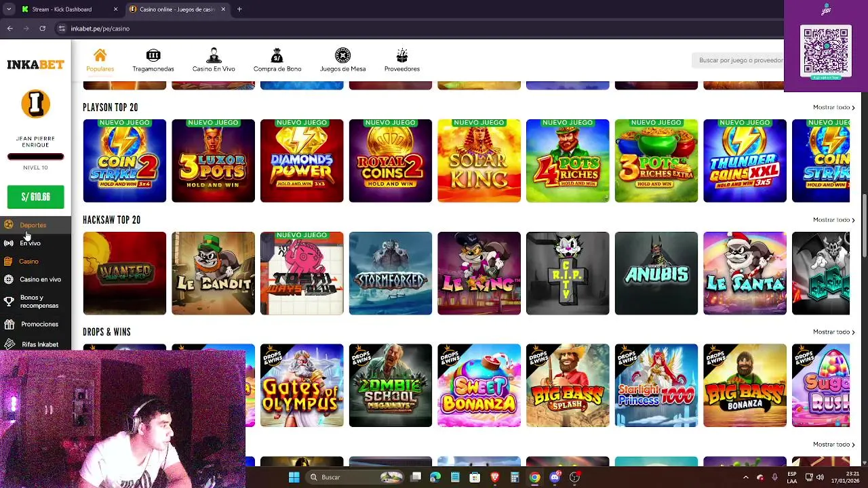Viewport: 868px width, 488px height.
Task: Open Microsoft Store from the taskbar
Action: [x=475, y=477]
